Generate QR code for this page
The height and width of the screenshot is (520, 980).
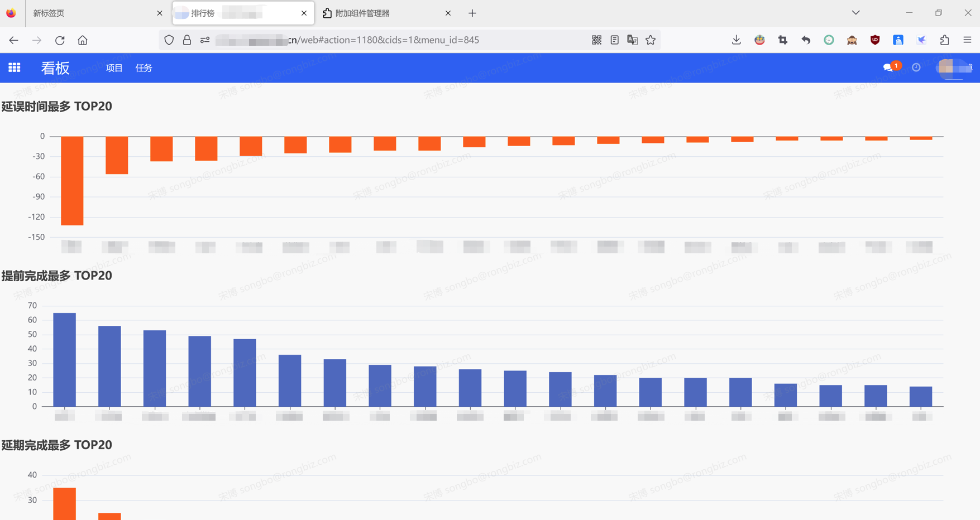coord(597,40)
